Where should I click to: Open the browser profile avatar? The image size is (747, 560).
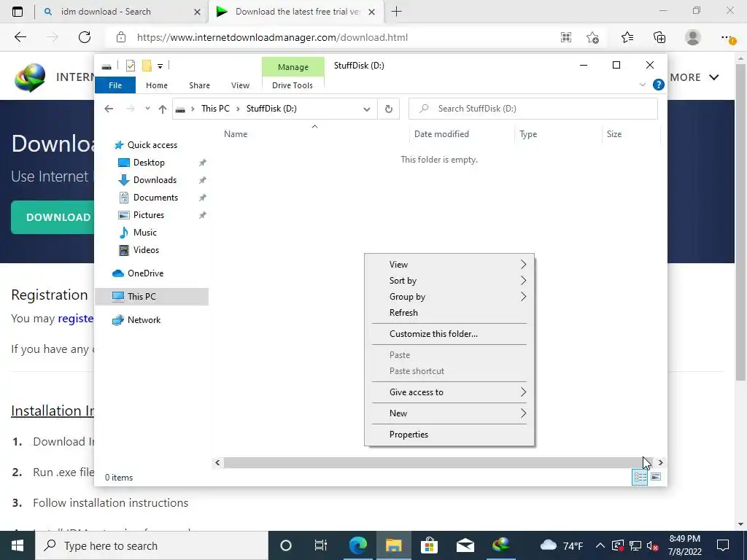click(x=693, y=37)
